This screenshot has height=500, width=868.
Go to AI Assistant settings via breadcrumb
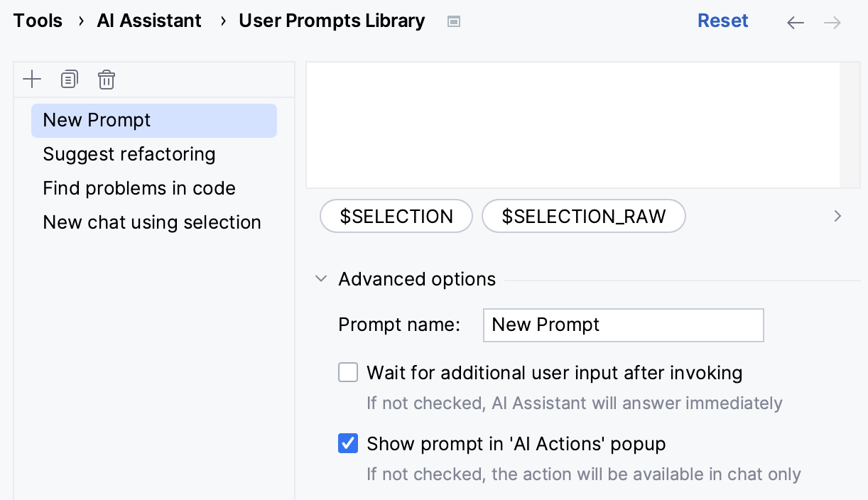pos(149,21)
